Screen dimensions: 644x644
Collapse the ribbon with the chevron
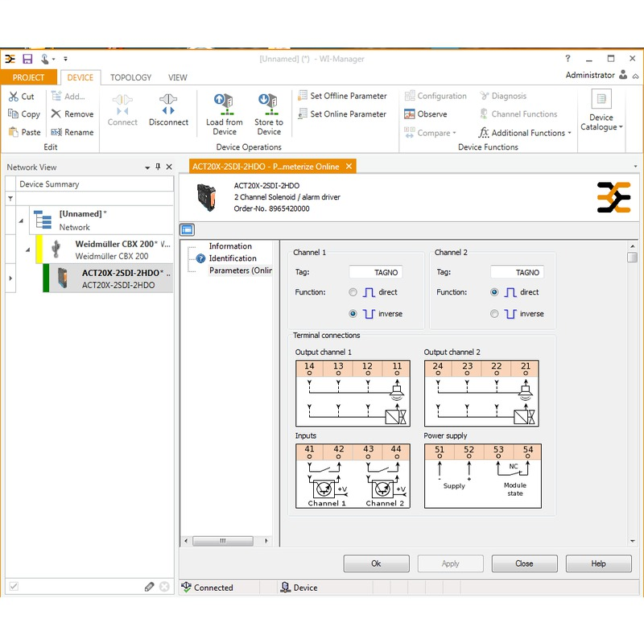pyautogui.click(x=635, y=76)
